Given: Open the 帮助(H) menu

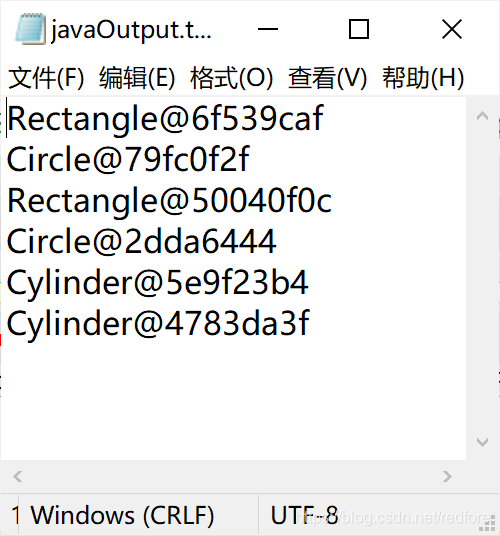Looking at the screenshot, I should tap(423, 78).
